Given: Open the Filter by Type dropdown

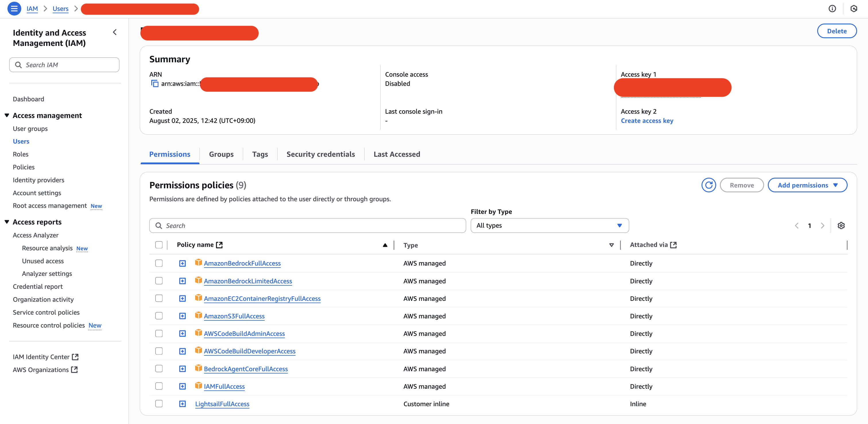Looking at the screenshot, I should point(549,225).
